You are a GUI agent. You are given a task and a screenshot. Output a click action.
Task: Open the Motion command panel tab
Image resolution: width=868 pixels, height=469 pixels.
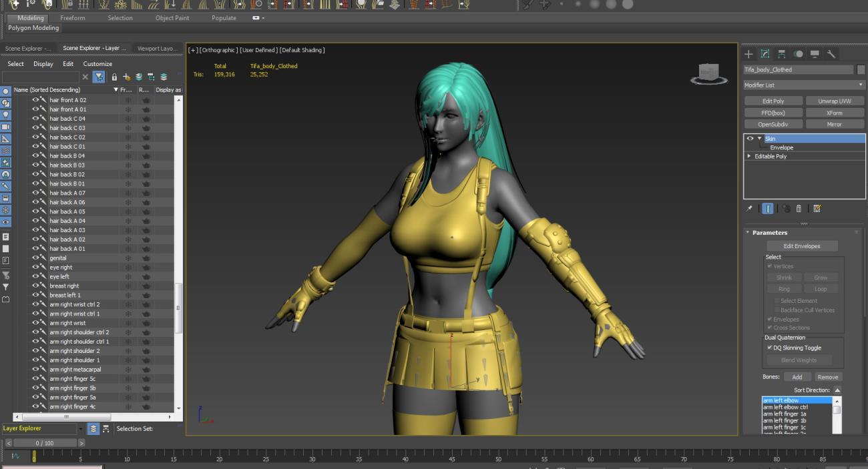click(x=799, y=54)
